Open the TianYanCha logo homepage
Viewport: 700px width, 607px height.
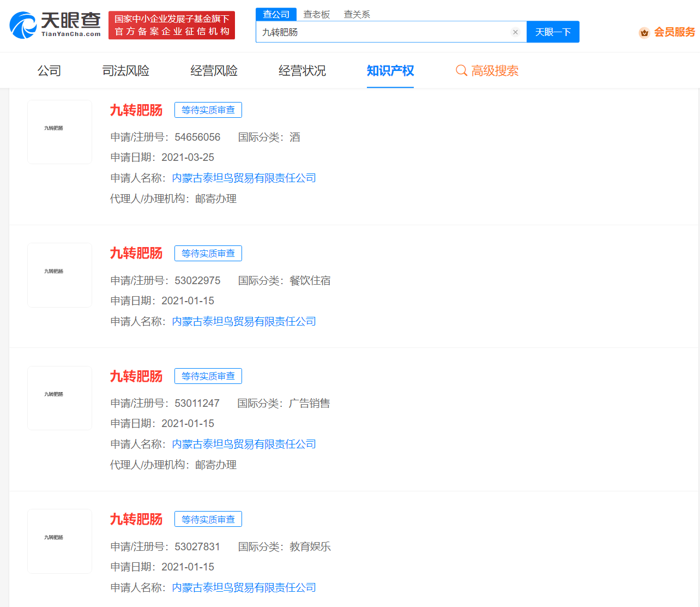[x=55, y=25]
